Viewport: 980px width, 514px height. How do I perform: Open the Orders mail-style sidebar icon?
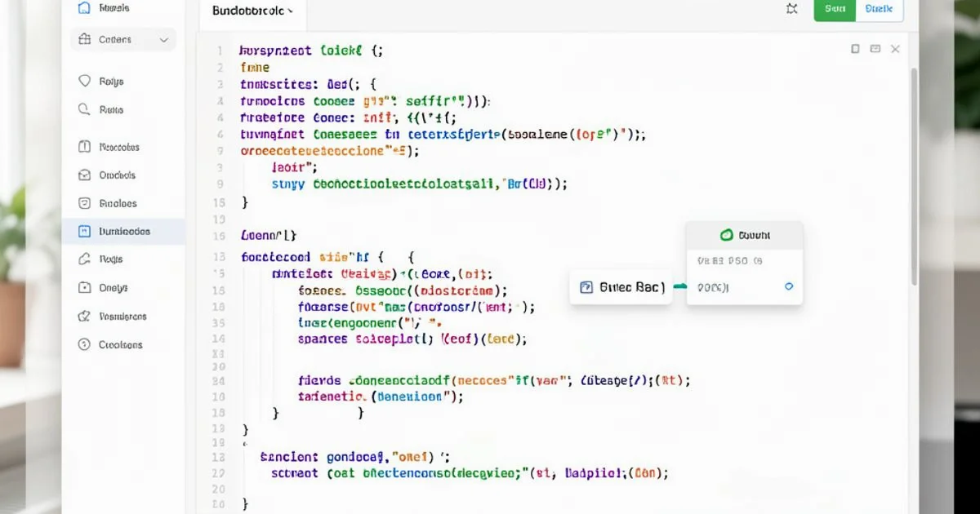click(84, 174)
